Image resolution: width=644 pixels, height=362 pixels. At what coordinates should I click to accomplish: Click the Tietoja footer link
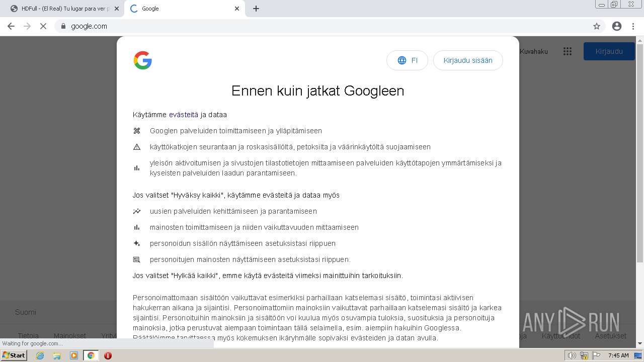tap(28, 336)
